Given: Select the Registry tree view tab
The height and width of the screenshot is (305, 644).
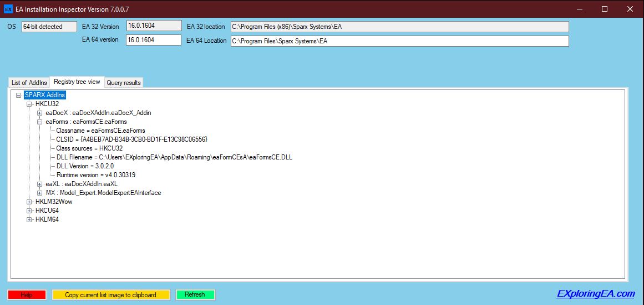Looking at the screenshot, I should coord(77,82).
